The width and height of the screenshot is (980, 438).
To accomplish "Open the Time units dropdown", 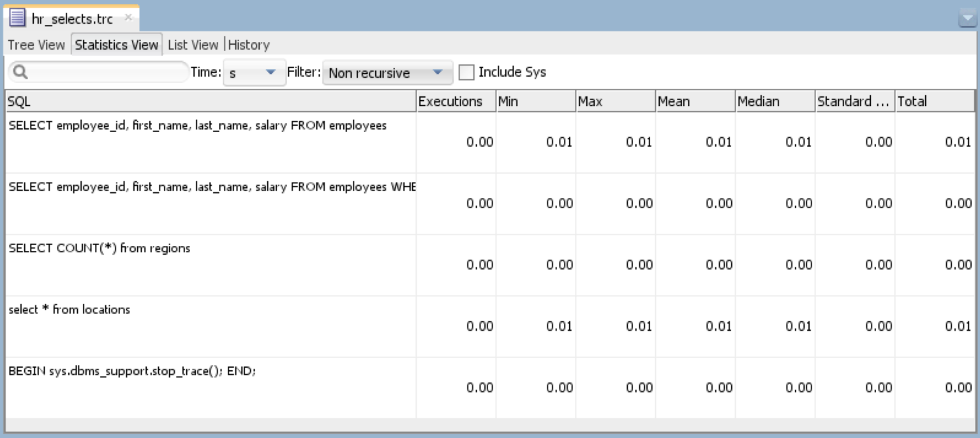I will pyautogui.click(x=271, y=72).
